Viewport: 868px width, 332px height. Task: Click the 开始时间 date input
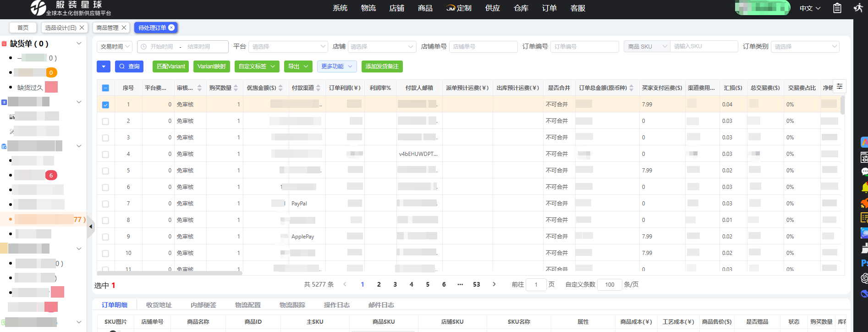(162, 46)
